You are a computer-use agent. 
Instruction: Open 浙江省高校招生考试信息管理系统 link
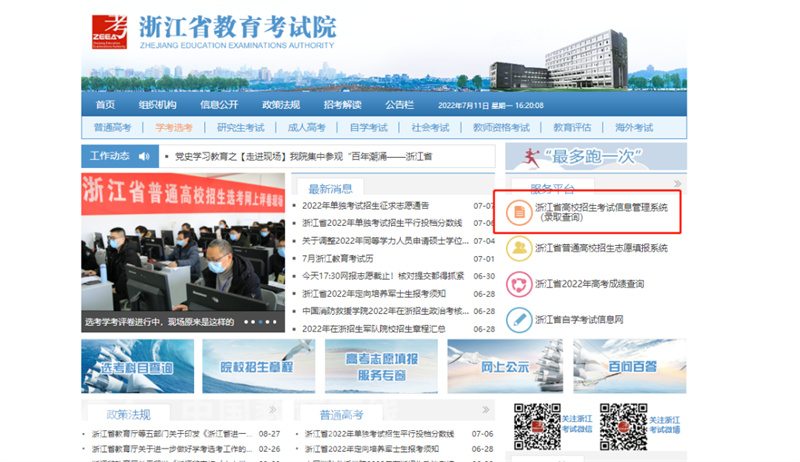601,212
